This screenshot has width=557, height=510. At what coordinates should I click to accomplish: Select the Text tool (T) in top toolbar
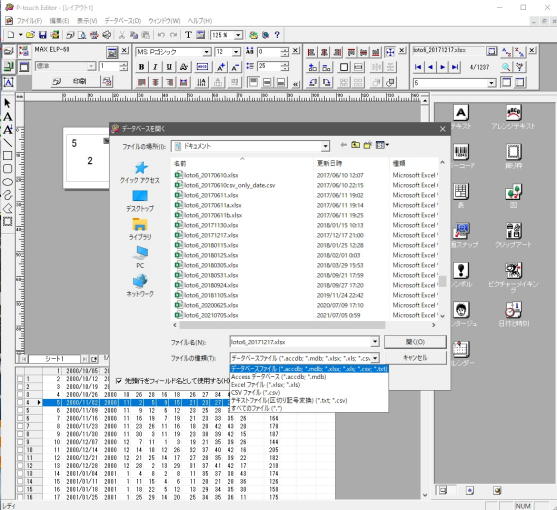[x=188, y=35]
